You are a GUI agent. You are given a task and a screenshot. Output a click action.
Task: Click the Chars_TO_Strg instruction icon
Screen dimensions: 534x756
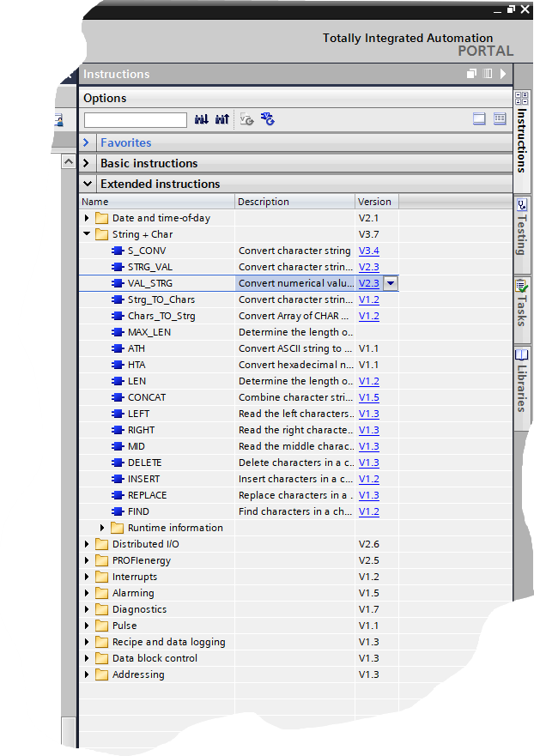point(118,316)
